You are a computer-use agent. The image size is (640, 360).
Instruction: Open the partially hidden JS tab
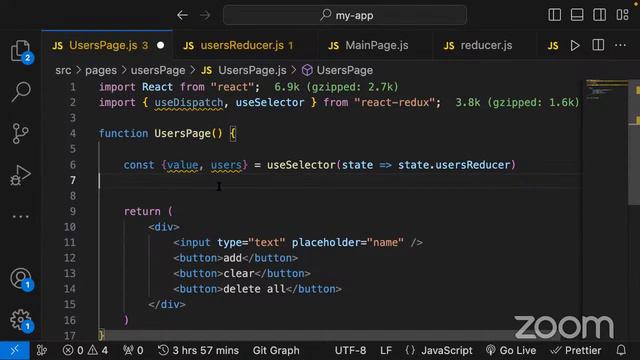(x=553, y=45)
